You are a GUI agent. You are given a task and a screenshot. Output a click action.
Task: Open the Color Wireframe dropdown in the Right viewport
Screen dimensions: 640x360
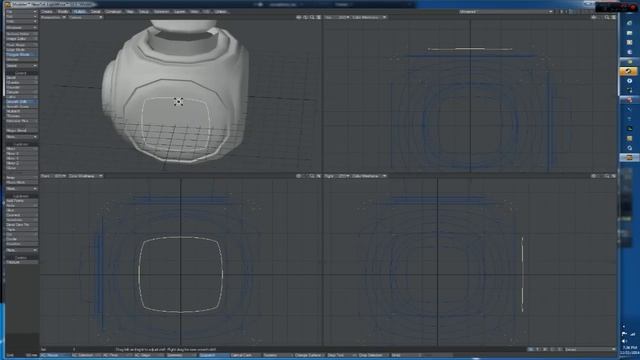tap(369, 176)
